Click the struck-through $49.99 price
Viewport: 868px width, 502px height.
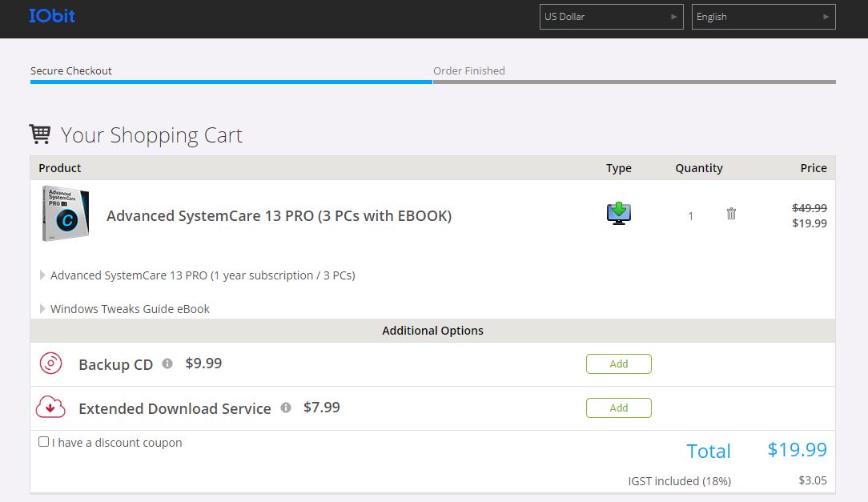(810, 208)
